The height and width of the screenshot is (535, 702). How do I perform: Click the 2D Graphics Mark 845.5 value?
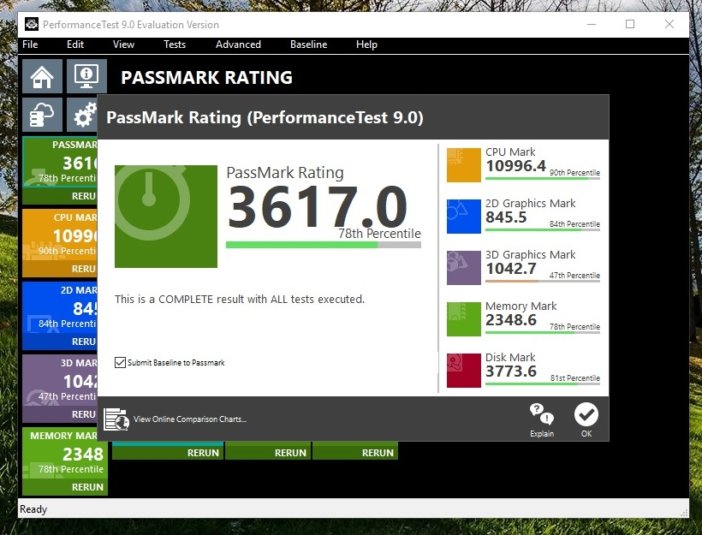coord(506,218)
